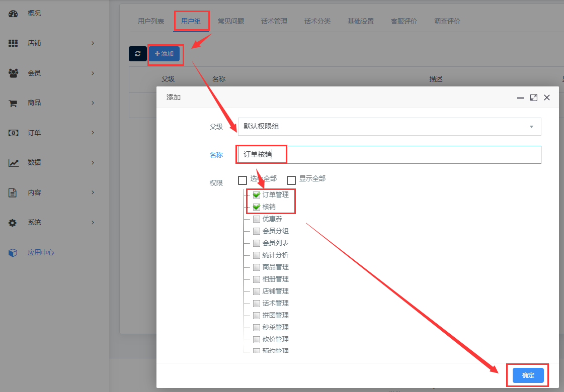The height and width of the screenshot is (392, 564).
Task: Click the blue 确定 button
Action: [x=528, y=375]
